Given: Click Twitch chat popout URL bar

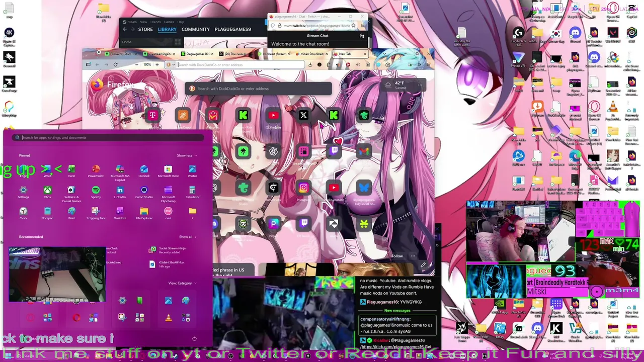Looking at the screenshot, I should (314, 25).
